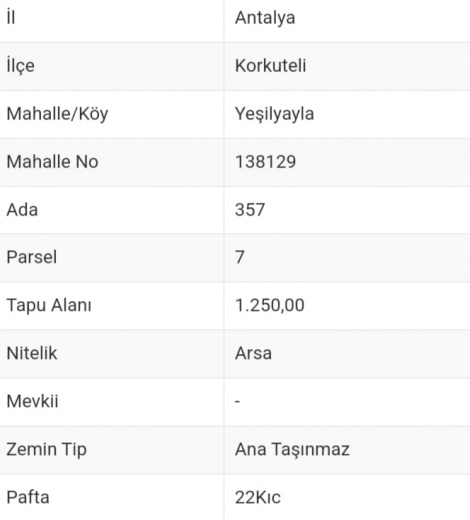Click the Ada row label
This screenshot has height=520, width=470.
coord(22,210)
